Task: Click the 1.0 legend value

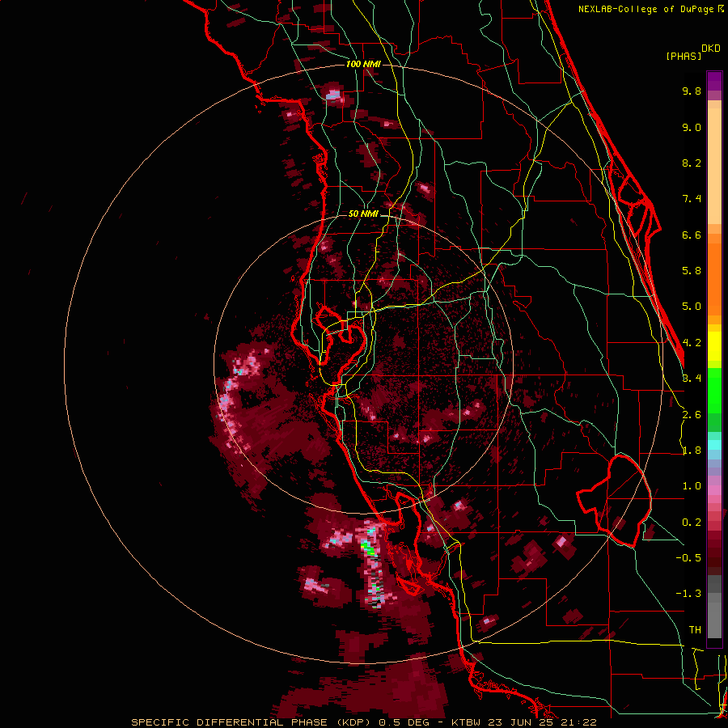Action: coord(692,486)
